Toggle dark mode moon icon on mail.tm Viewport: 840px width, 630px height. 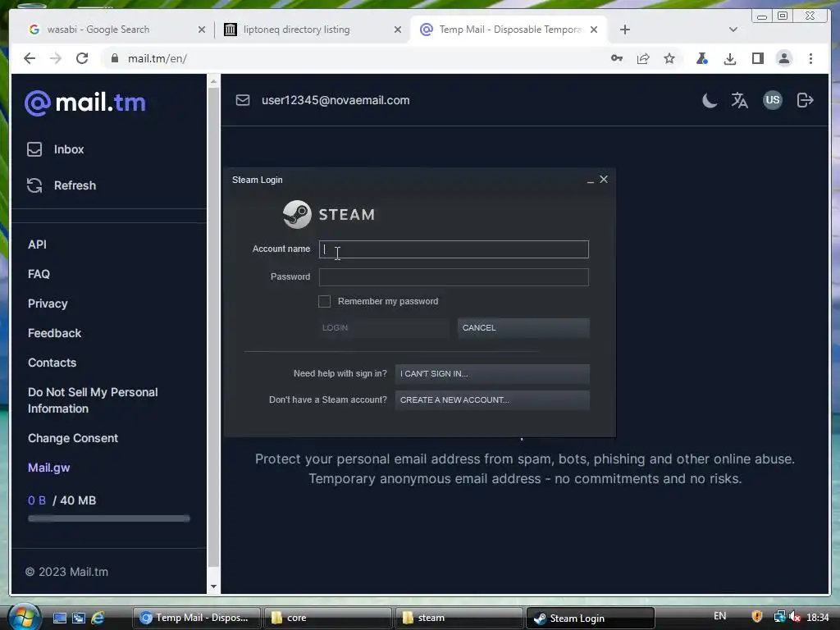(x=710, y=100)
